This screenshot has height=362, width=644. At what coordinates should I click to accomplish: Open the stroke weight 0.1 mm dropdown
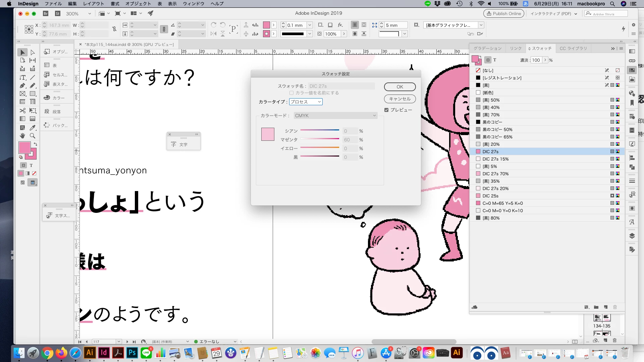pyautogui.click(x=310, y=25)
